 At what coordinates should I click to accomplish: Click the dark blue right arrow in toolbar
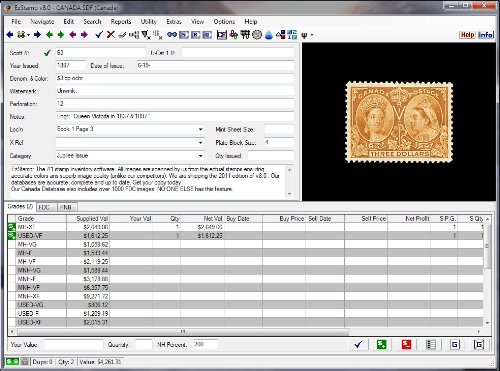point(37,35)
